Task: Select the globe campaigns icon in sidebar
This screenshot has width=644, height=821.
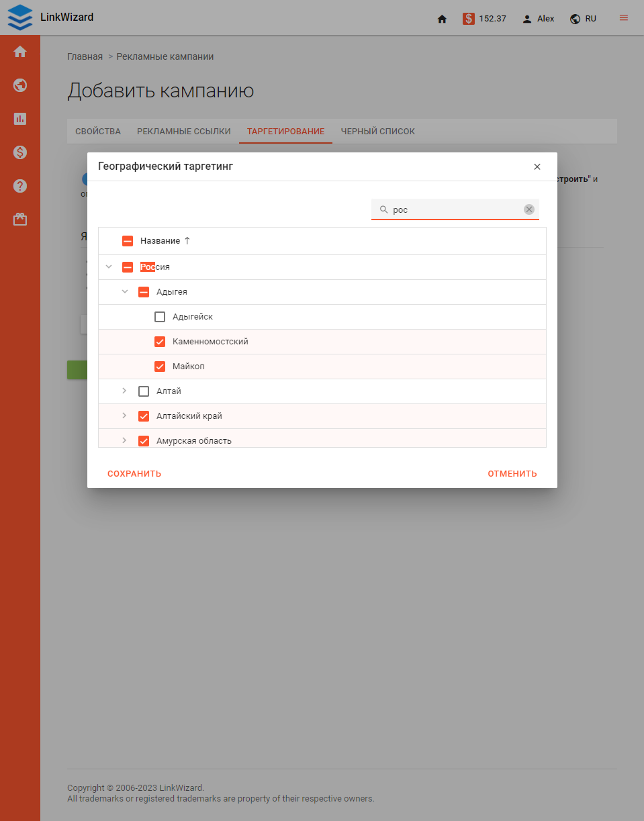Action: (20, 85)
